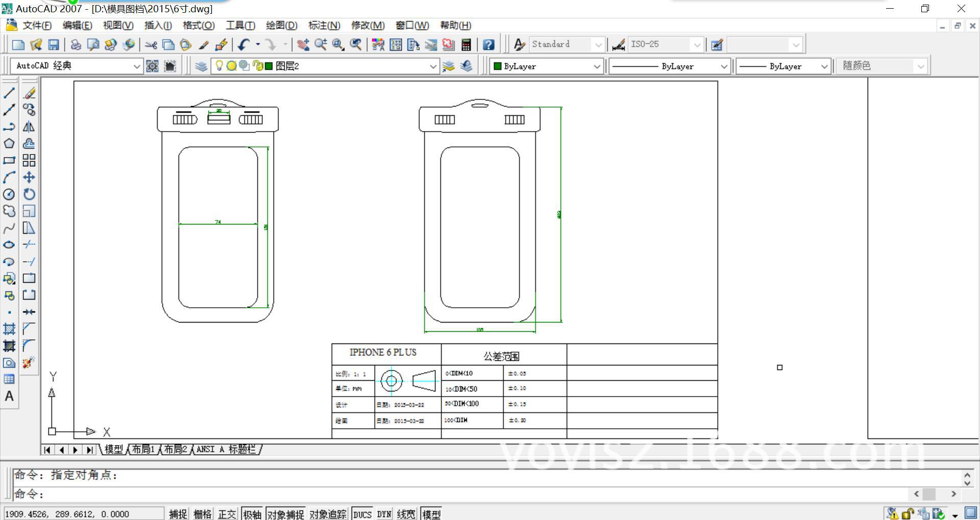
Task: Activate the Trim tool
Action: [29, 244]
